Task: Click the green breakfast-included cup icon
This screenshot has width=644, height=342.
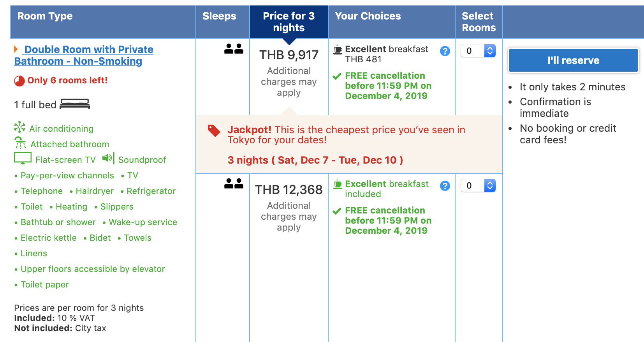Action: tap(338, 184)
